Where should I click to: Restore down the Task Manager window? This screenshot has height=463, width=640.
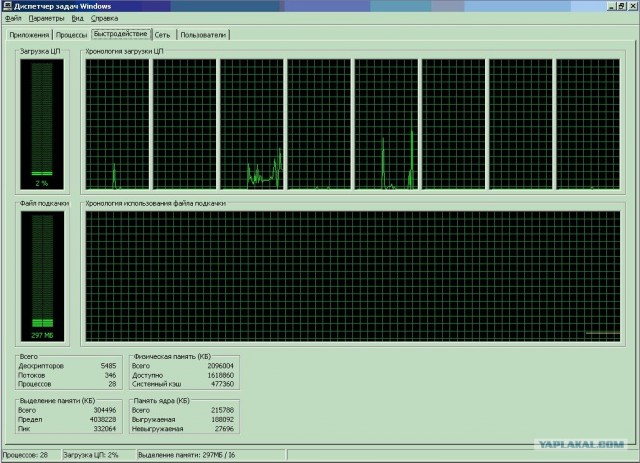(621, 6)
